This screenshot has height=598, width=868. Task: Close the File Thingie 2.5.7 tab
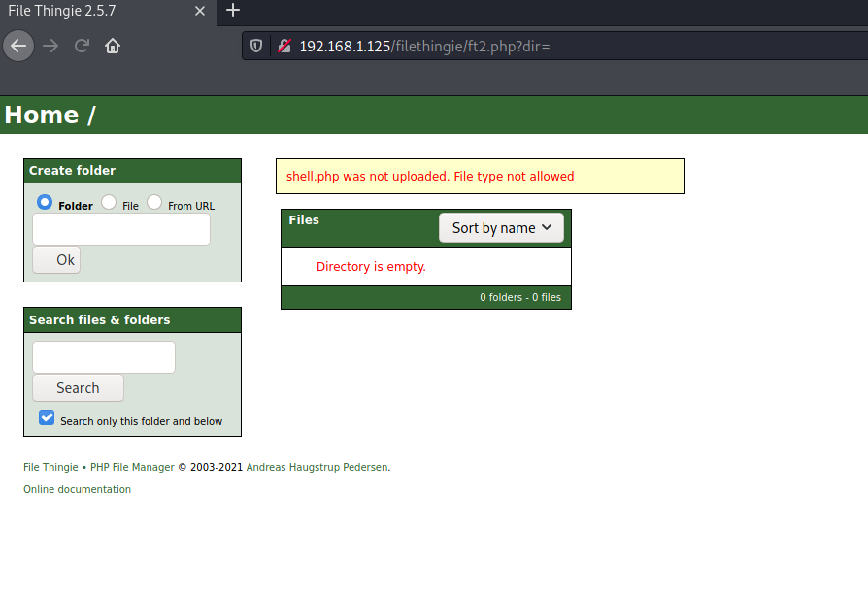click(x=200, y=11)
